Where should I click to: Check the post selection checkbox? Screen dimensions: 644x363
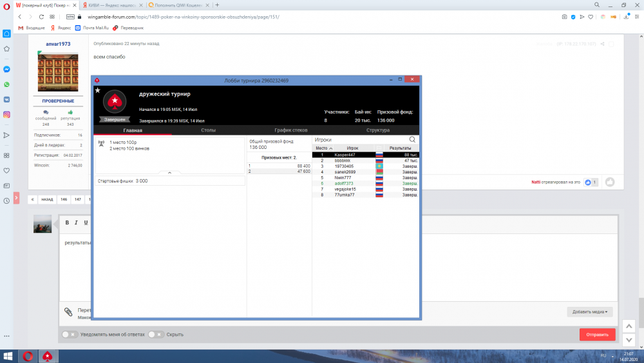coord(612,44)
